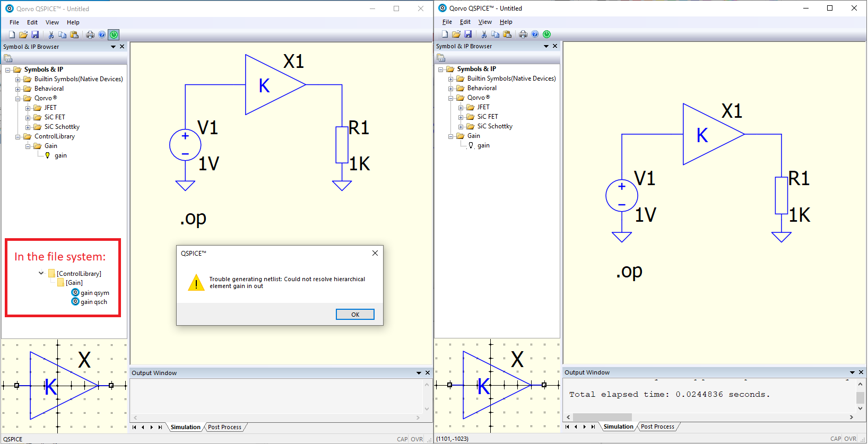Collapse Qorvo node in right tree

click(450, 98)
